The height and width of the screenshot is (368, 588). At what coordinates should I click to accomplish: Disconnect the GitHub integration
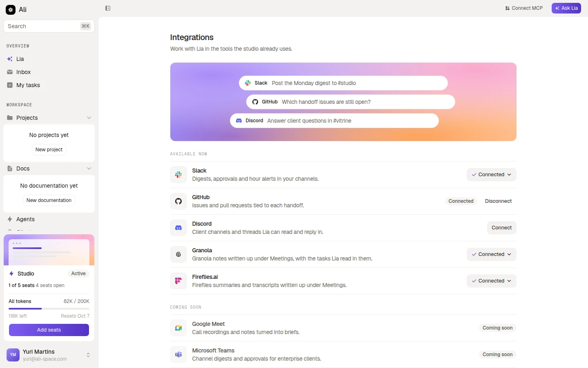498,201
